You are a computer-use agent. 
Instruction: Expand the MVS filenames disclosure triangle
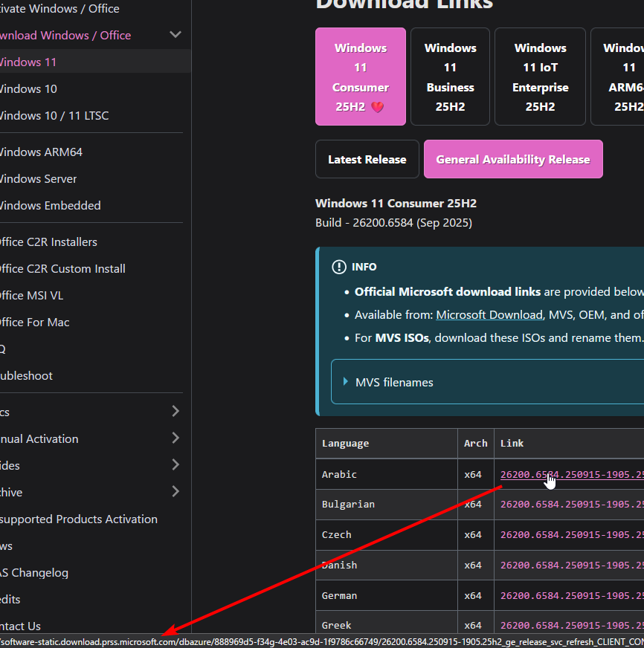point(345,382)
